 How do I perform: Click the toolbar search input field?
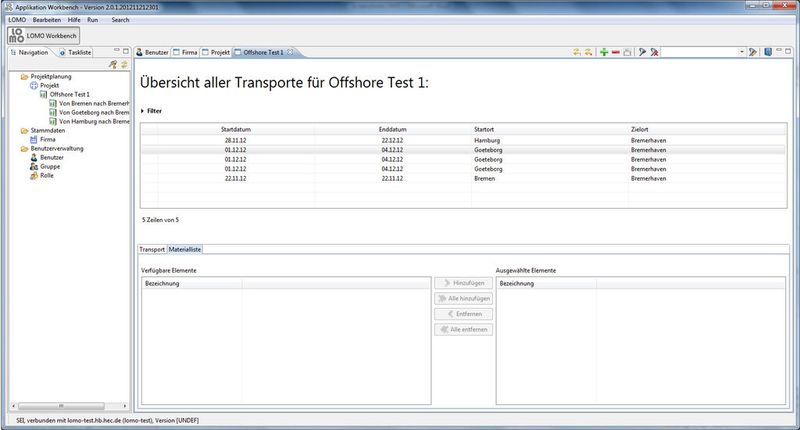[x=699, y=52]
